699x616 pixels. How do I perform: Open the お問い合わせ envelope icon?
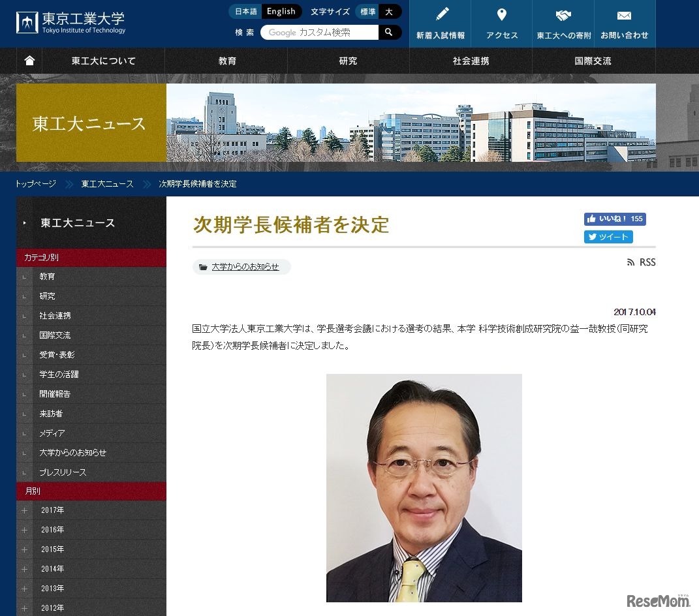(624, 16)
